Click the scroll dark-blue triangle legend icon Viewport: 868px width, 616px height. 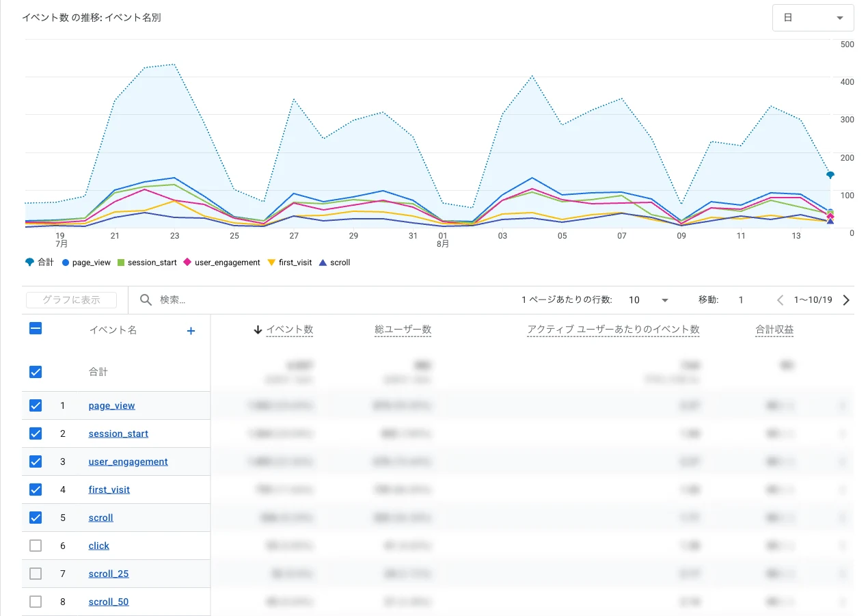click(x=323, y=263)
